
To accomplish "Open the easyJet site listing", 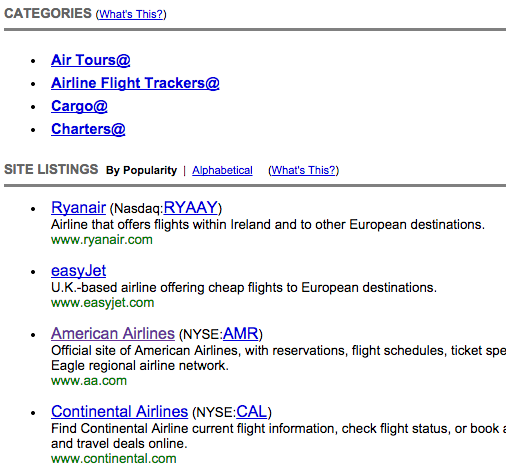I will (x=78, y=271).
